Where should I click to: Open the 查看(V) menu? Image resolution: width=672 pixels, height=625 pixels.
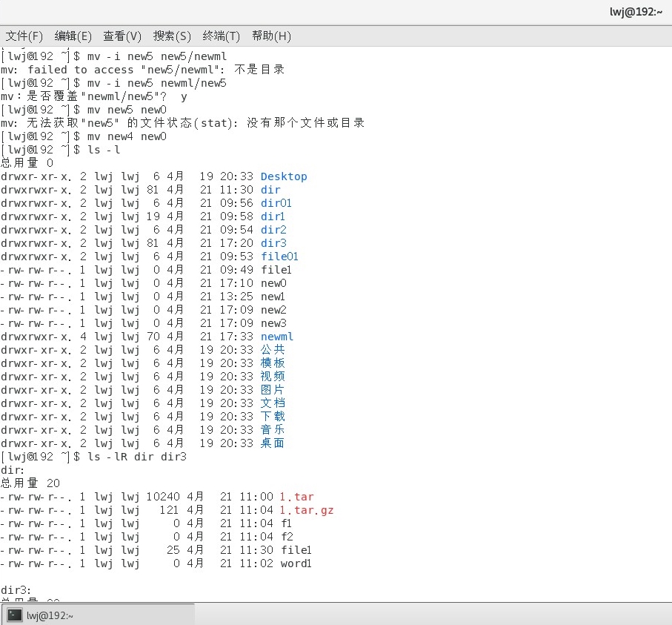pyautogui.click(x=122, y=36)
